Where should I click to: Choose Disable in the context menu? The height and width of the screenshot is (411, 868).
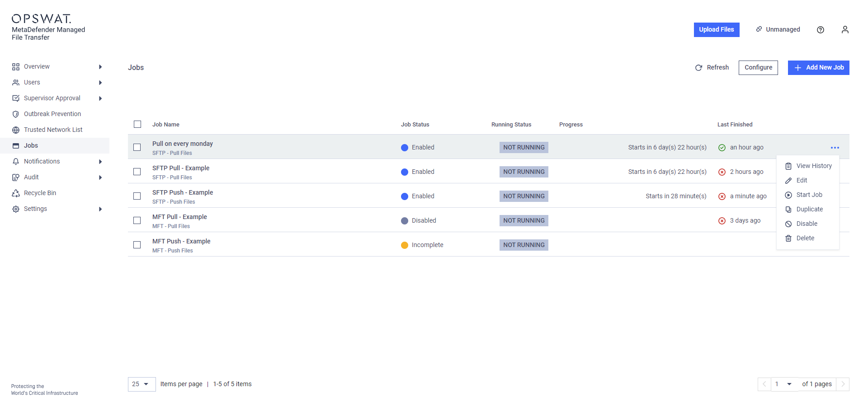pyautogui.click(x=807, y=224)
